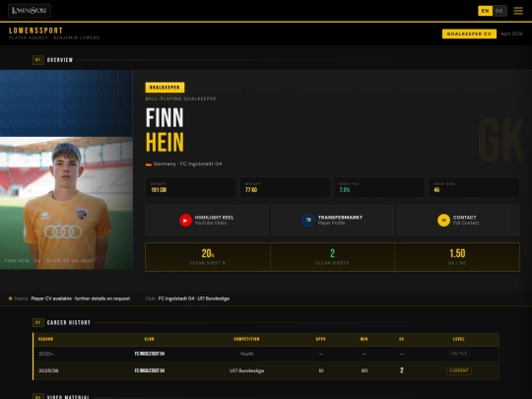Open the Contact Full Contact link
Image resolution: width=532 pixels, height=399 pixels.
458,221
